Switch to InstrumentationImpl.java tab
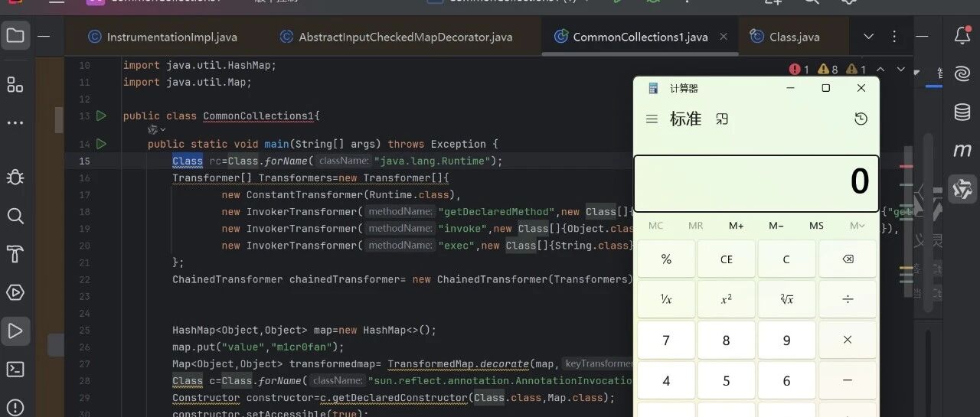Viewport: 980px width, 417px height. [x=163, y=37]
